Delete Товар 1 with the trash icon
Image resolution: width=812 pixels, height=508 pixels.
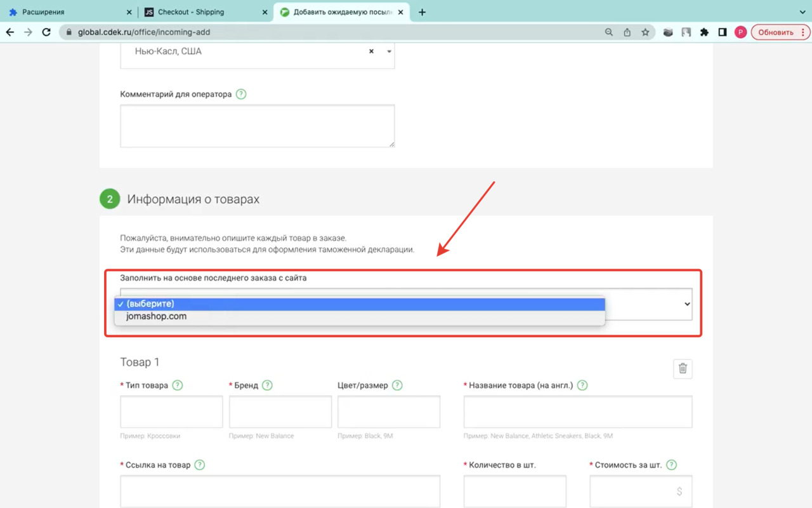coord(683,368)
